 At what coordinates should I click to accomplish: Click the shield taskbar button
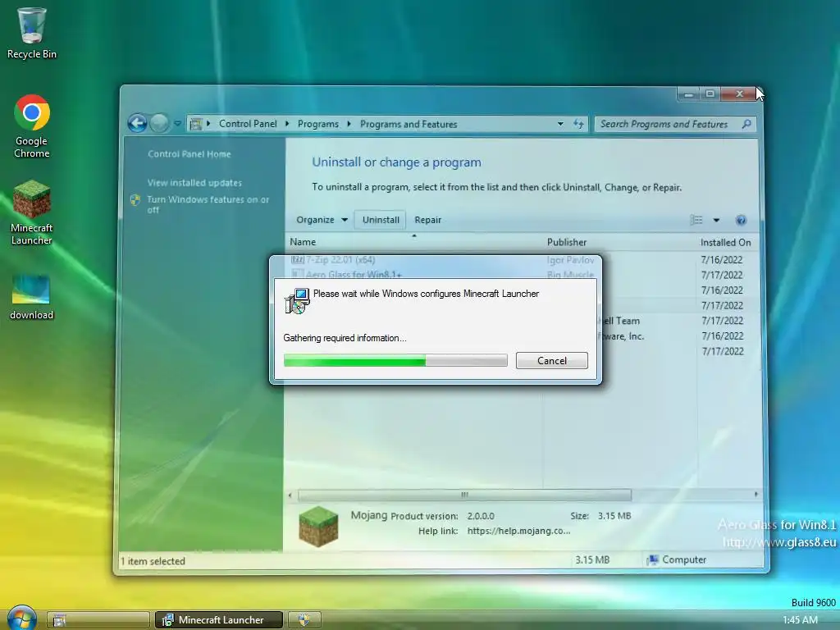click(x=304, y=620)
